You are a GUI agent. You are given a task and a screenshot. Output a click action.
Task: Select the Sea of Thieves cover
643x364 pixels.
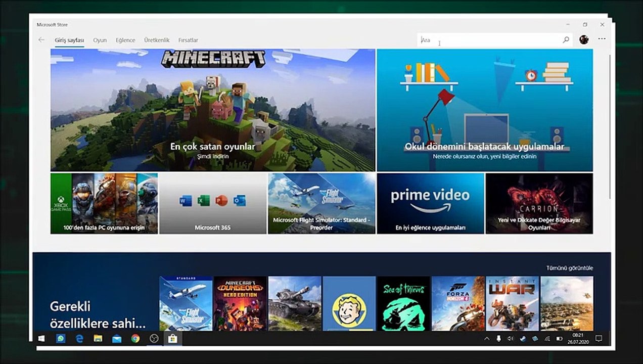(403, 303)
